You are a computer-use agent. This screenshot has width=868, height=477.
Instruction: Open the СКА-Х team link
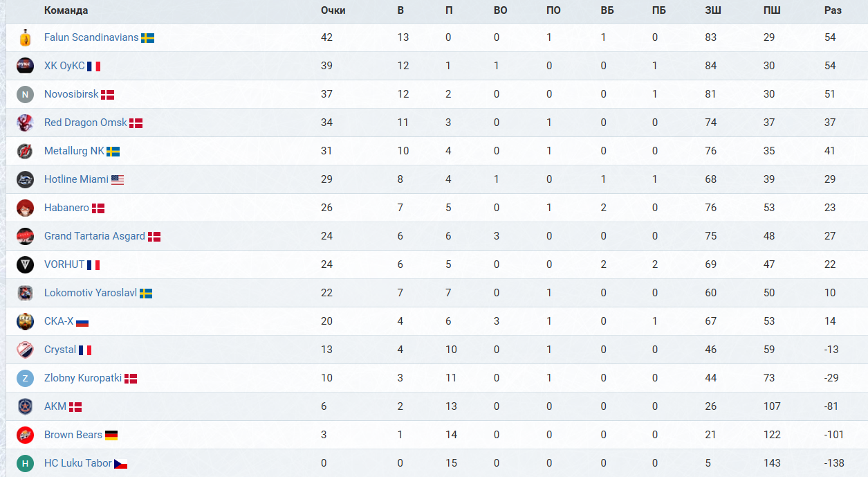pyautogui.click(x=59, y=321)
